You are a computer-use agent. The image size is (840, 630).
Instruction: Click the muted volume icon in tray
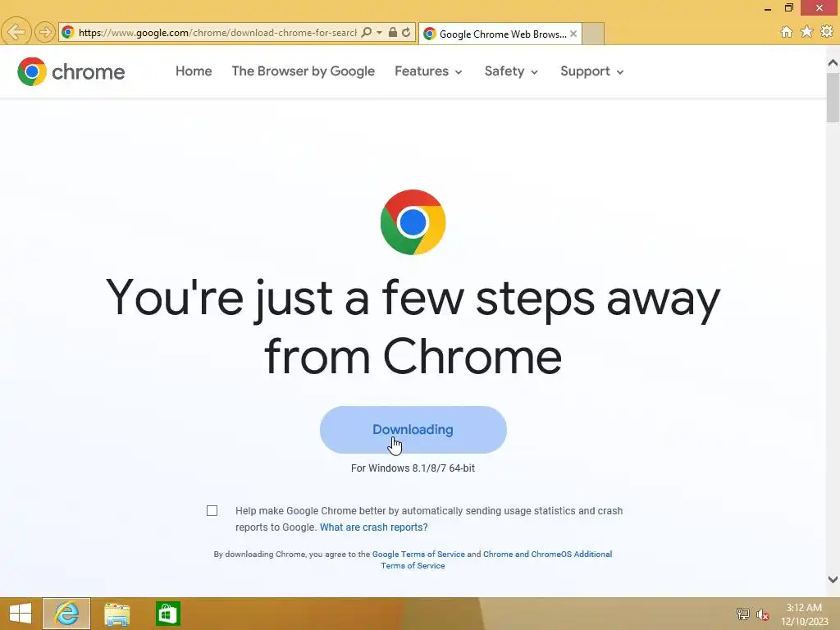[763, 614]
